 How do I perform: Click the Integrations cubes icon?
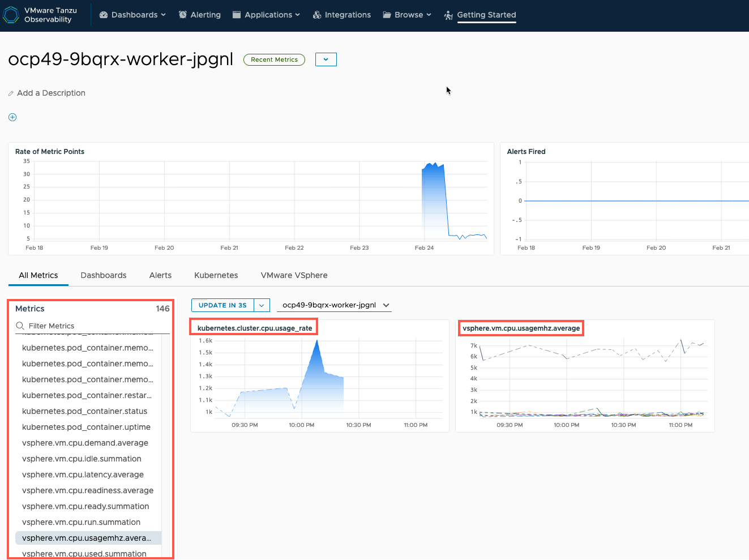click(317, 15)
